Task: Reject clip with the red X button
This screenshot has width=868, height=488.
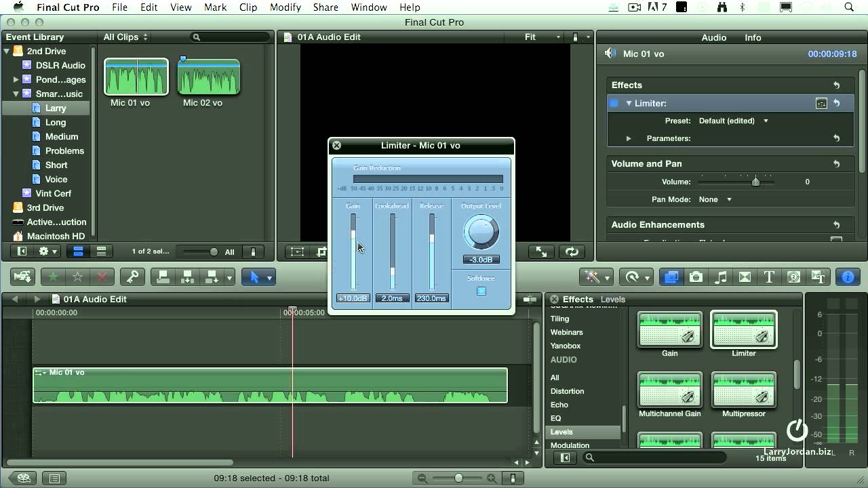Action: [x=102, y=277]
